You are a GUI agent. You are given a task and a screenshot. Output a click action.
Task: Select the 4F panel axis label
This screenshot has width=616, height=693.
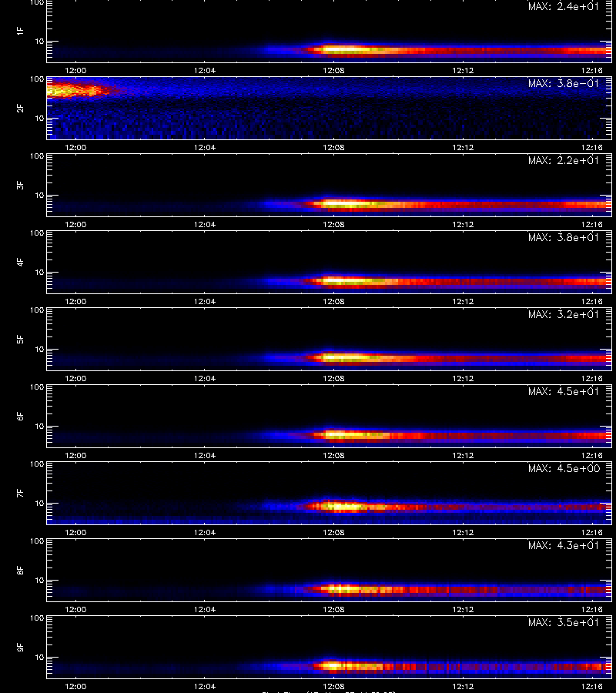tap(20, 262)
